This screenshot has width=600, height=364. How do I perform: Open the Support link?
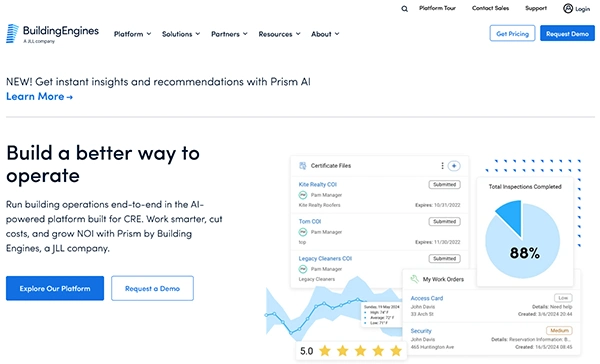pyautogui.click(x=536, y=8)
